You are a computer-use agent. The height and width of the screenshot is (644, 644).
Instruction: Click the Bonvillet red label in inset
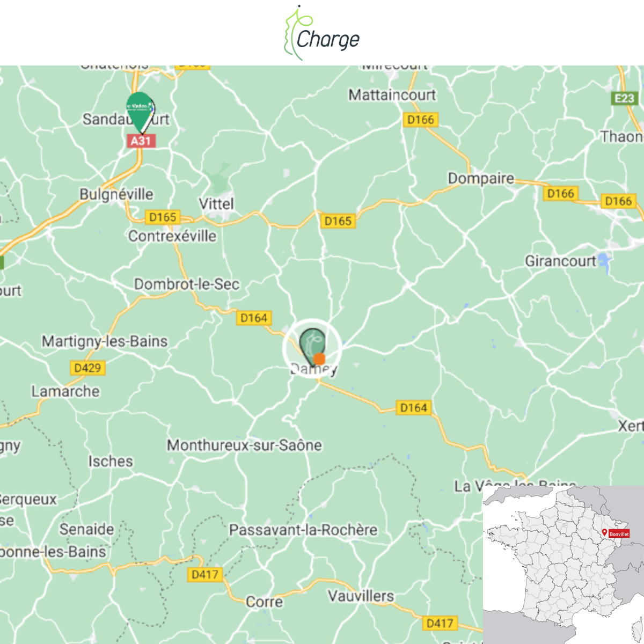point(619,534)
